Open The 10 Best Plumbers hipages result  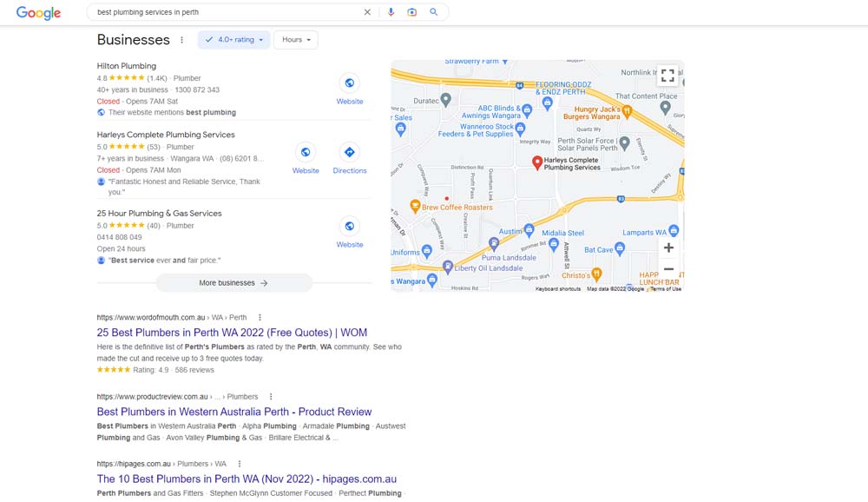coord(247,479)
